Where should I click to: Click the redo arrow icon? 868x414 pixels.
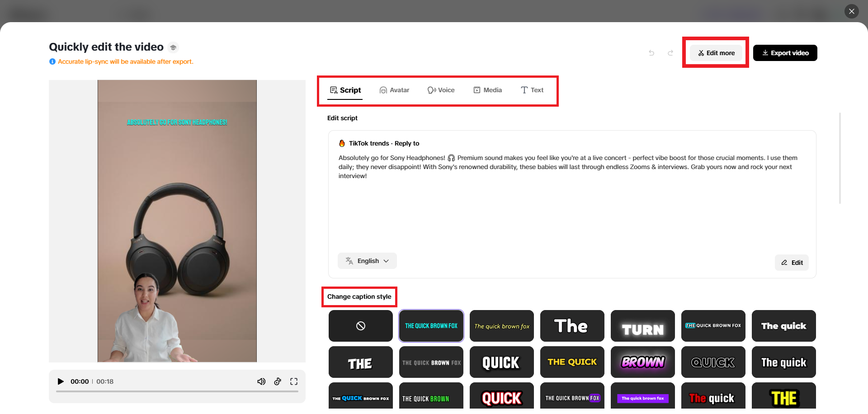pos(670,53)
